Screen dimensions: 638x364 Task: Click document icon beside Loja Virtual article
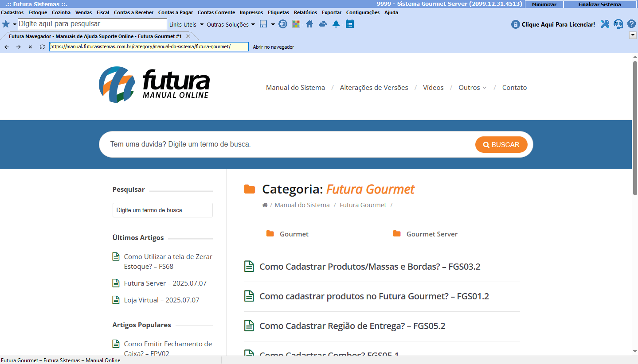(x=116, y=300)
